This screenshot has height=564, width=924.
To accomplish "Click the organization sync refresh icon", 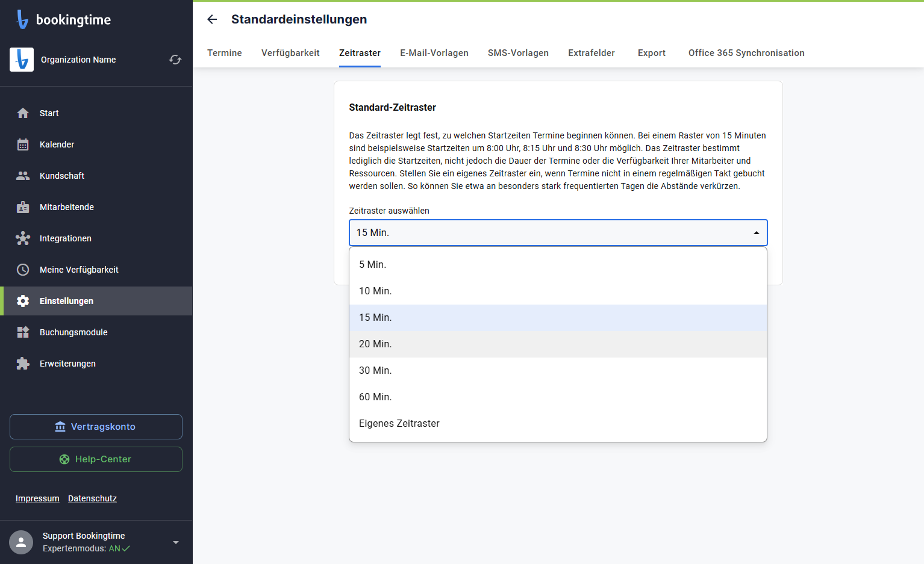I will [175, 60].
